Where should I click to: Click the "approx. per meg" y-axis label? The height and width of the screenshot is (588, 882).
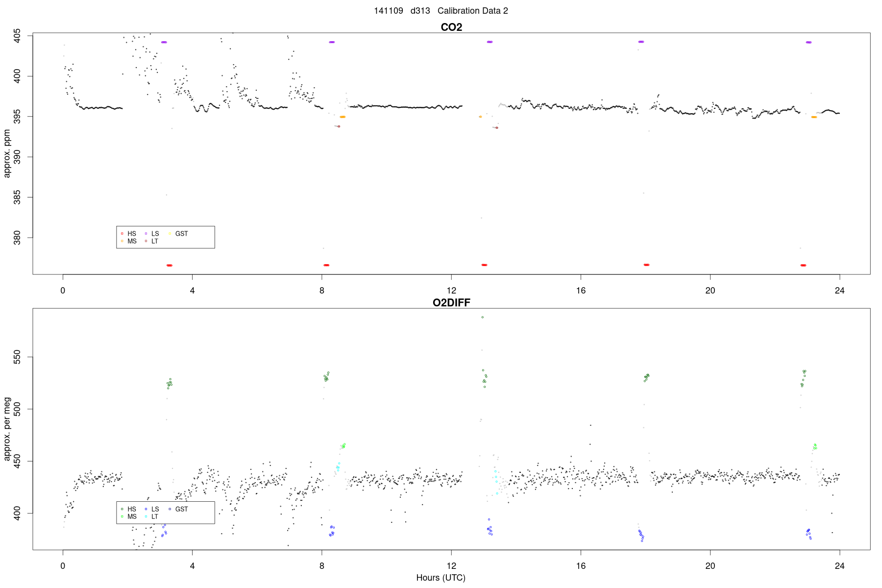(x=7, y=429)
